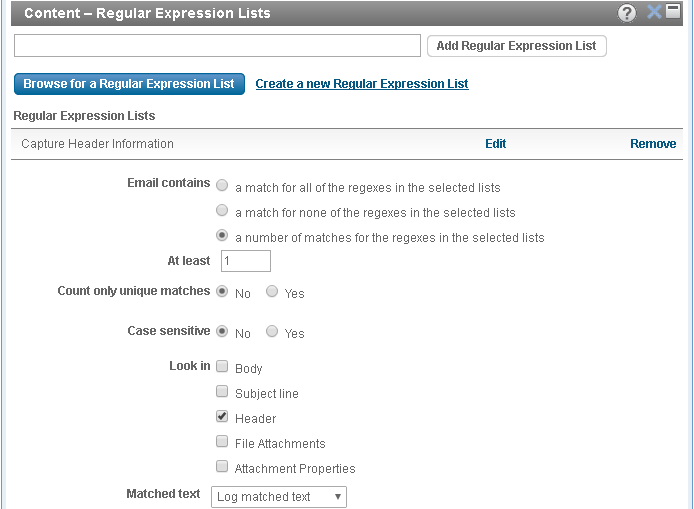Select match for all of the regexes
Viewport: 694px width, 509px height.
(222, 186)
